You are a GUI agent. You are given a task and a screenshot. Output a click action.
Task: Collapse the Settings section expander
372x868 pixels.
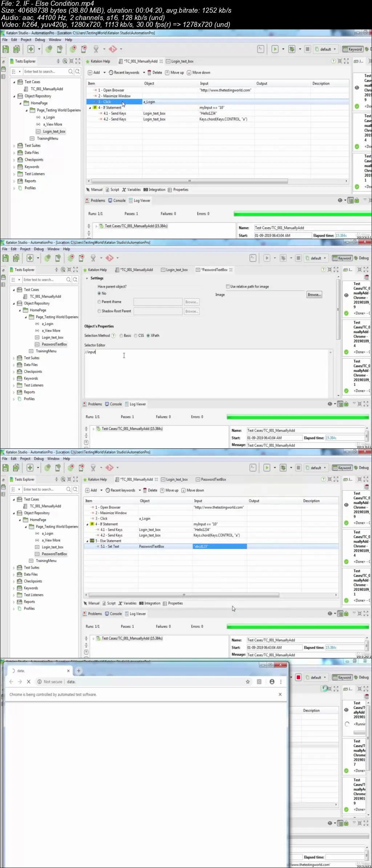click(87, 278)
